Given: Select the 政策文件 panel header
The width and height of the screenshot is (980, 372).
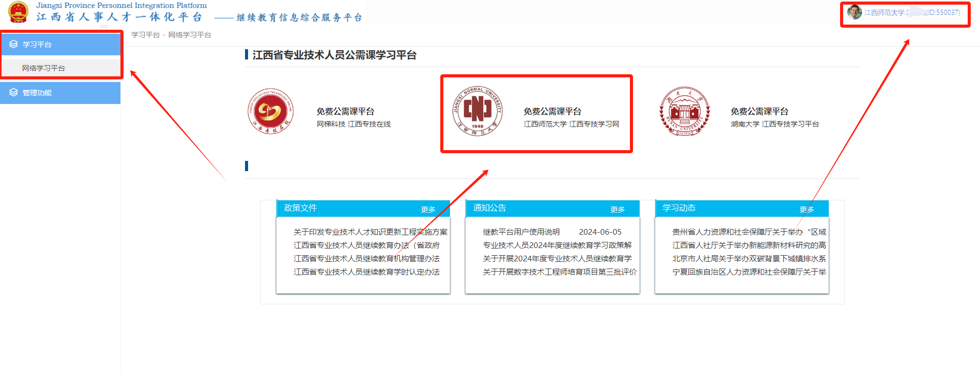Looking at the screenshot, I should pos(363,208).
